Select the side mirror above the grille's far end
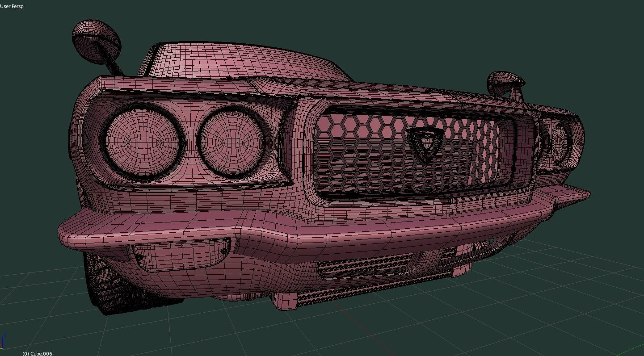The image size is (644, 356). pyautogui.click(x=505, y=83)
